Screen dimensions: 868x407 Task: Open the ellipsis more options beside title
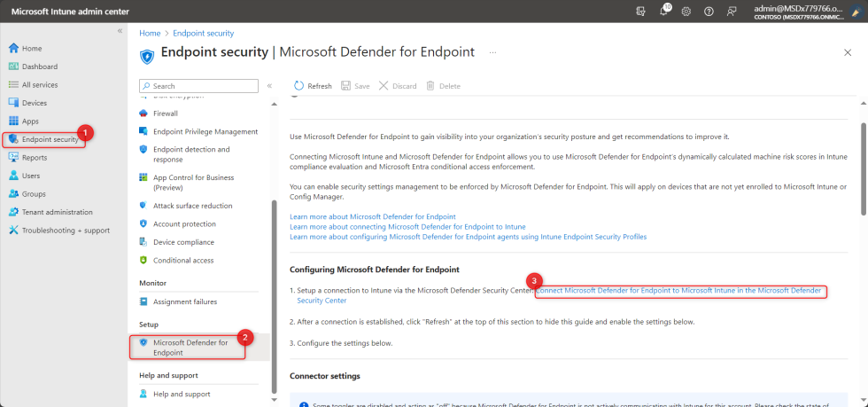[x=492, y=52]
